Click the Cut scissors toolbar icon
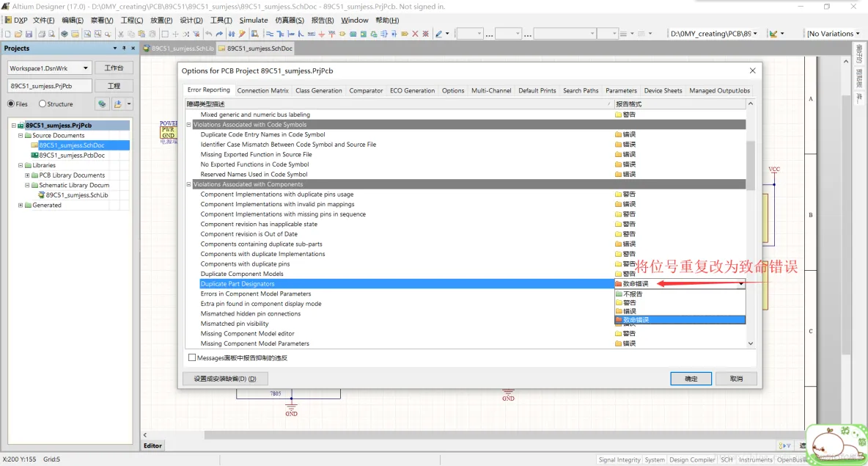Image resolution: width=868 pixels, height=466 pixels. (x=121, y=34)
